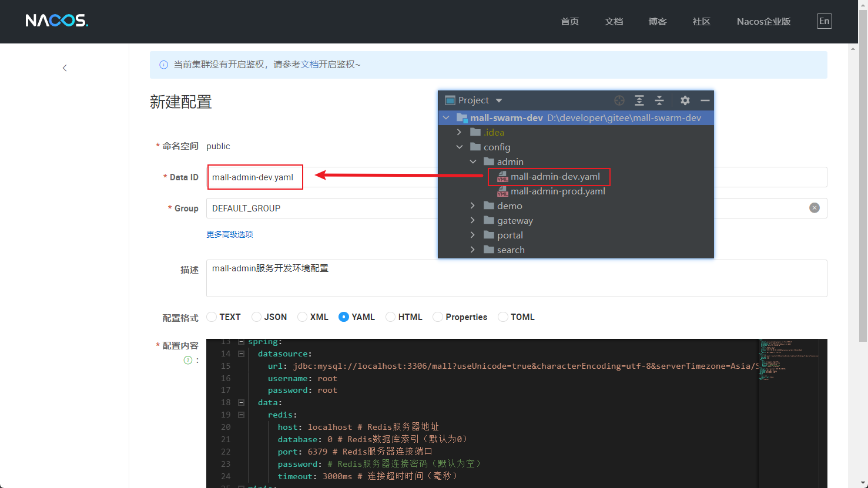Image resolution: width=868 pixels, height=488 pixels.
Task: Select HTML format radio button
Action: [x=390, y=317]
